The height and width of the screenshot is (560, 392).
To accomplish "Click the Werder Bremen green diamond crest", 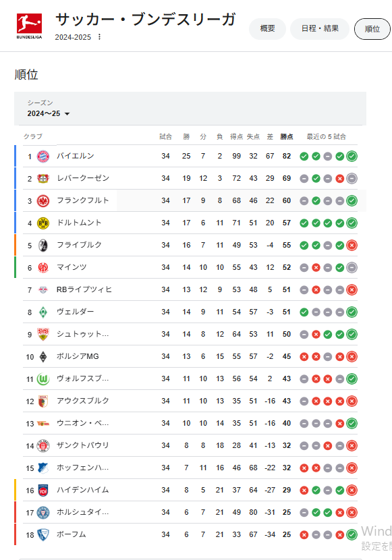I will 43,312.
